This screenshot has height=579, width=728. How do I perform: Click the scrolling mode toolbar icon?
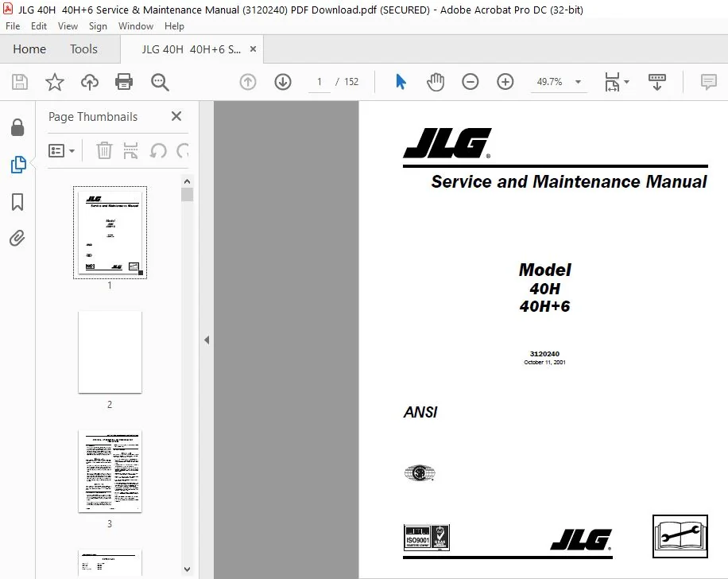(x=657, y=82)
